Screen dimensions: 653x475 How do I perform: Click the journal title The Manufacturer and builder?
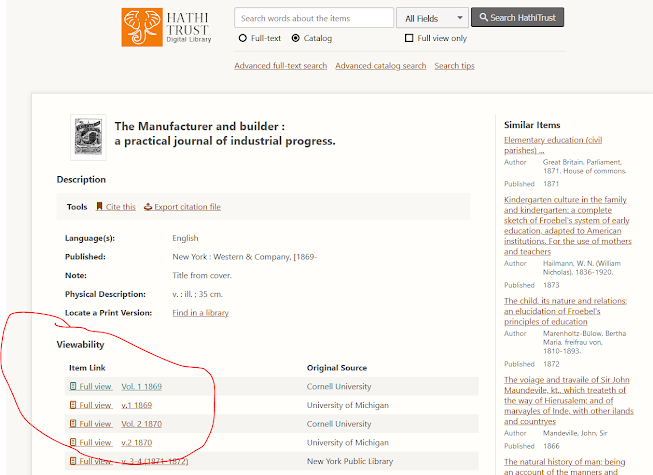pos(225,134)
